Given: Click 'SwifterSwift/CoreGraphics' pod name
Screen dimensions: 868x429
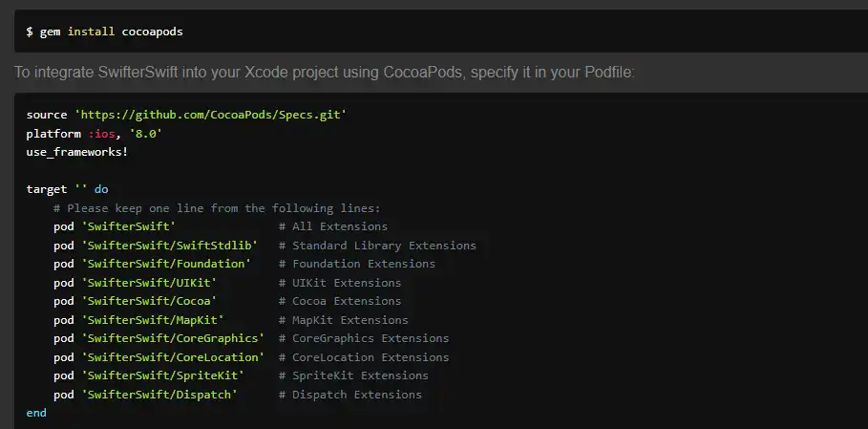Looking at the screenshot, I should click(x=173, y=338).
